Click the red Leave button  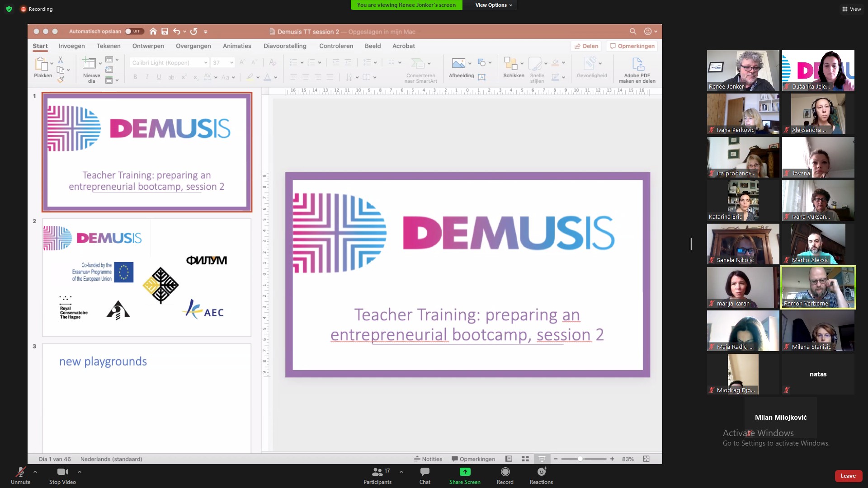(848, 475)
